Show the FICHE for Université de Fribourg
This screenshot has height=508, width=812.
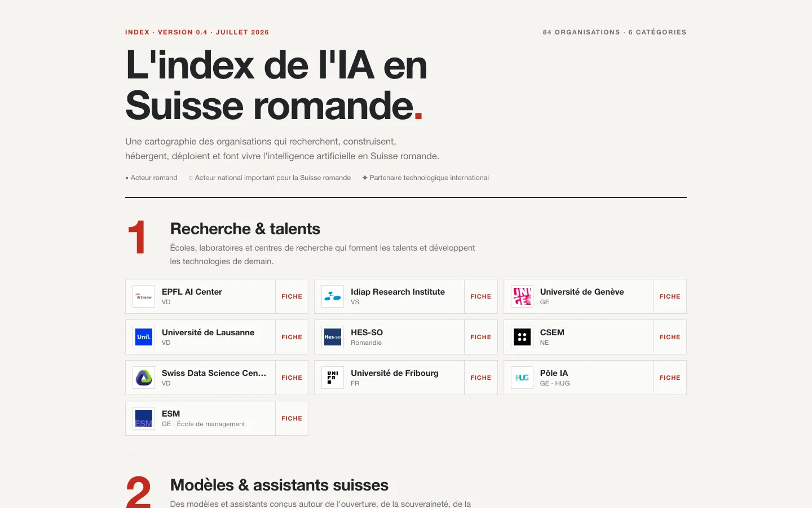click(x=480, y=378)
